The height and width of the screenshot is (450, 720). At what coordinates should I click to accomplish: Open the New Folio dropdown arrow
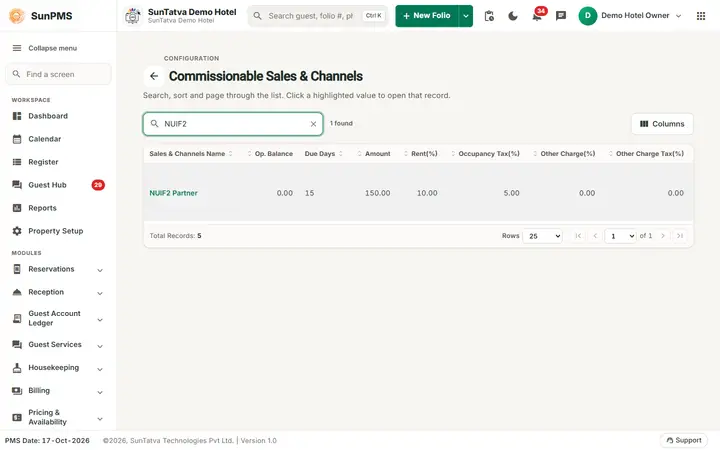pos(466,16)
